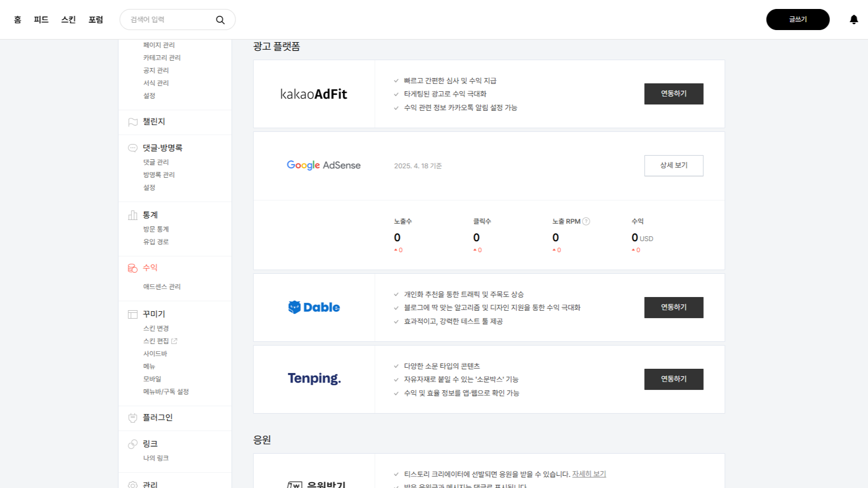Open 설정 under 서식 관리

(149, 96)
